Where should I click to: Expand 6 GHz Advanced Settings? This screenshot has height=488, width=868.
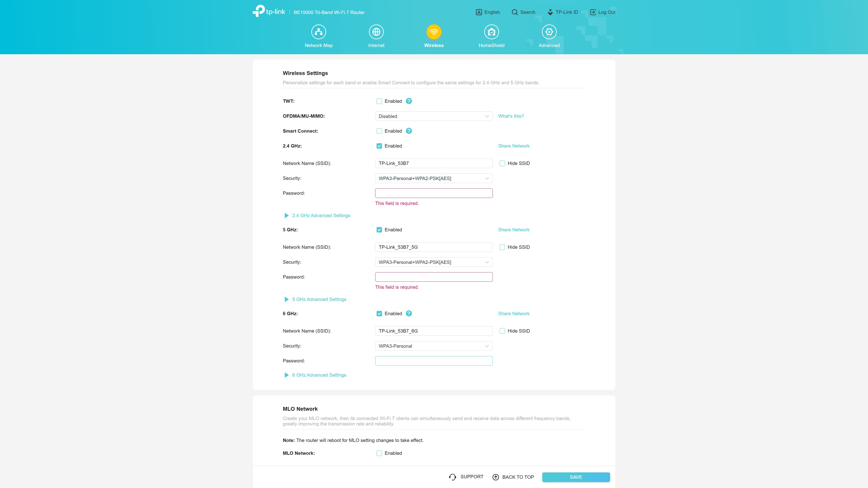click(x=315, y=375)
